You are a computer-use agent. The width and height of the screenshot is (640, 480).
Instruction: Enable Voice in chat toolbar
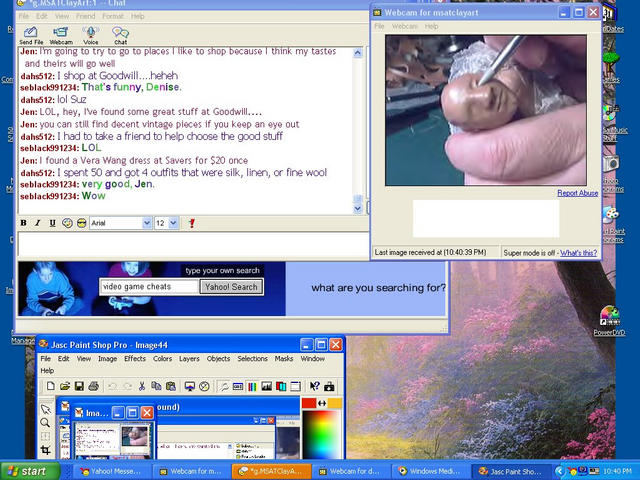[91, 35]
